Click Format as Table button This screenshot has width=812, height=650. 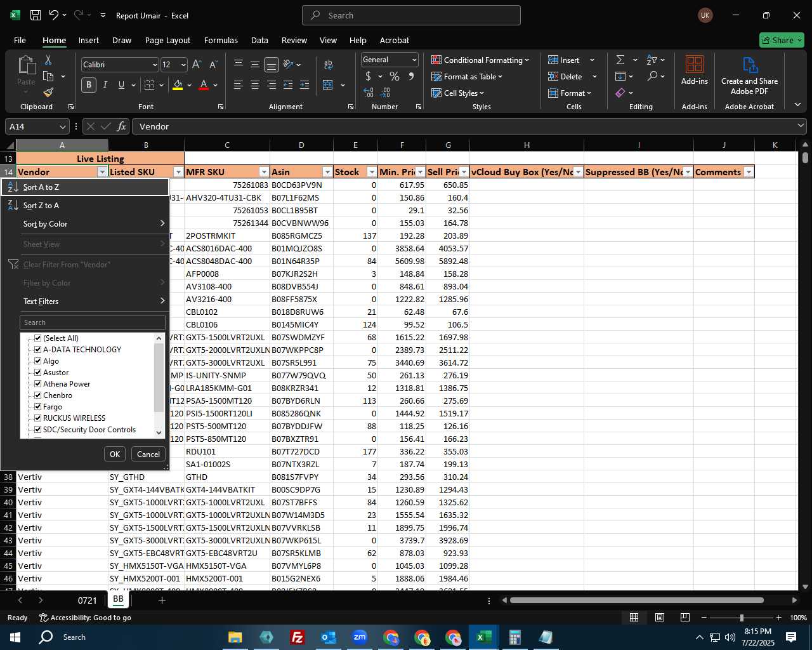tap(467, 76)
